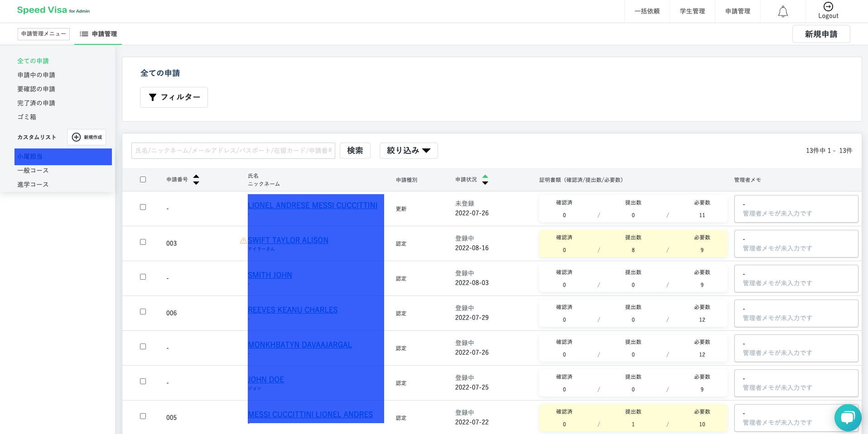This screenshot has height=434, width=868.
Task: Open the chat support bubble
Action: [x=848, y=417]
